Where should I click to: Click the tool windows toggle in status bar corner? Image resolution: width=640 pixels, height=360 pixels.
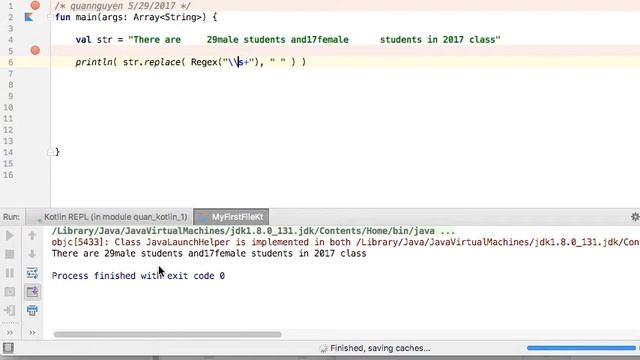click(8, 348)
